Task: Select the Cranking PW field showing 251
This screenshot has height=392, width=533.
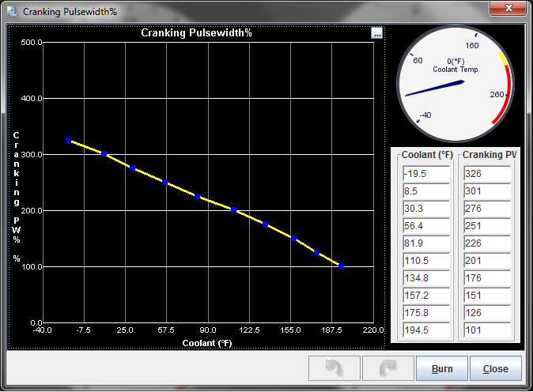Action: [x=487, y=226]
